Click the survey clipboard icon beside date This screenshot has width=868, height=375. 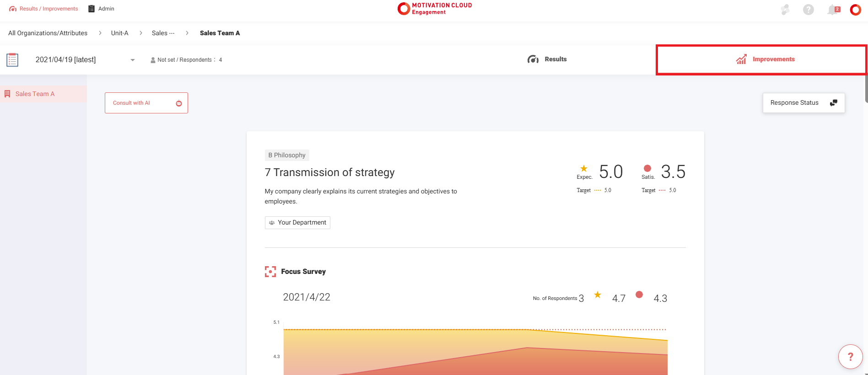click(x=12, y=60)
